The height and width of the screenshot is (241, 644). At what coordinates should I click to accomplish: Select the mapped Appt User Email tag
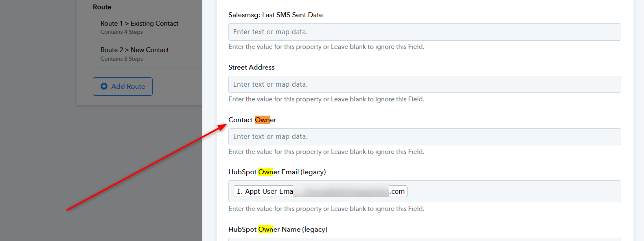(x=320, y=191)
